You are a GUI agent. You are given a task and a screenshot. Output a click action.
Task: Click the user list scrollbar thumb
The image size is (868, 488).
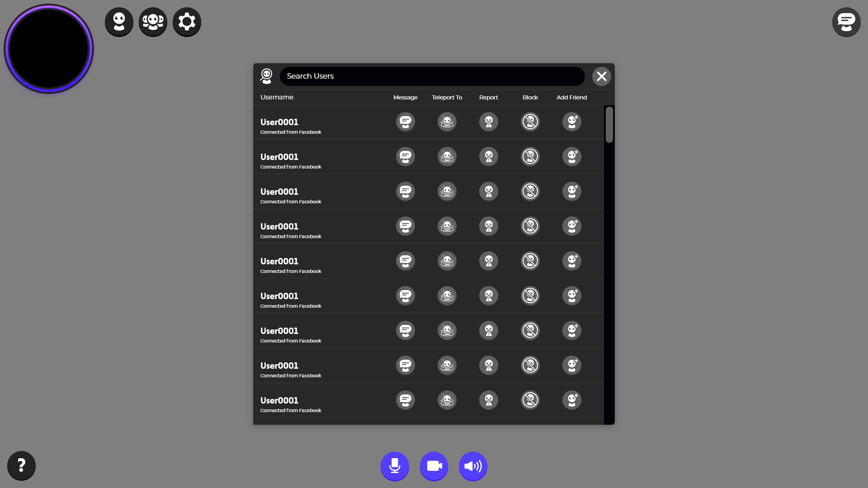(609, 125)
